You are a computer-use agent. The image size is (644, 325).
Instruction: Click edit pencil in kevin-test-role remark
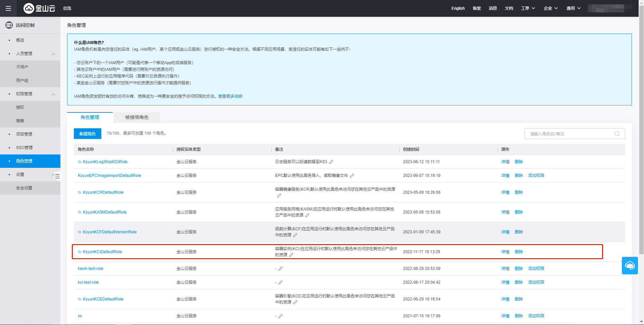[x=281, y=269]
